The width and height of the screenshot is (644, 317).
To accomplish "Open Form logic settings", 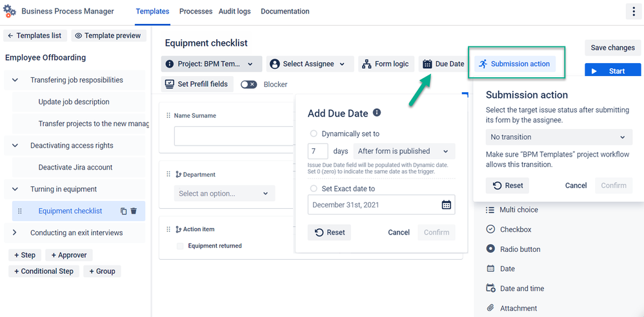I will pos(386,64).
